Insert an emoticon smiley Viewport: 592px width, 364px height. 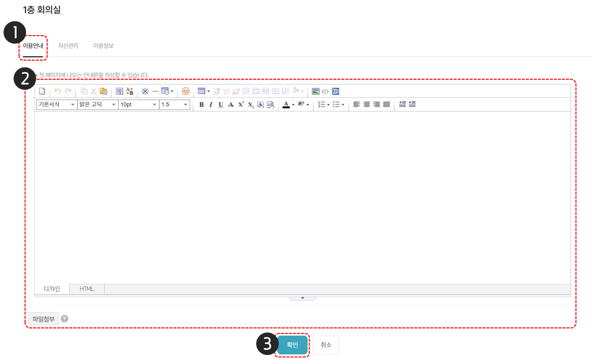(186, 91)
